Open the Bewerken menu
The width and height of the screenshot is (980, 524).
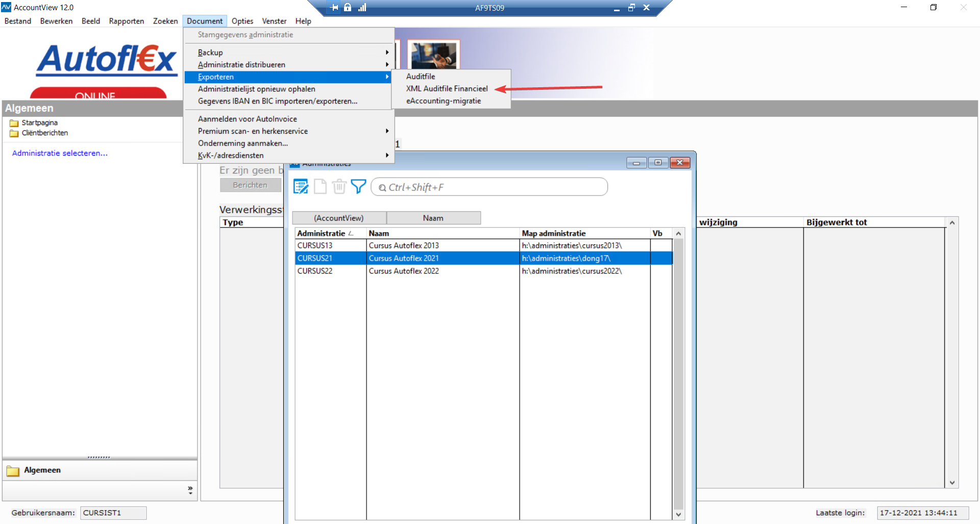pyautogui.click(x=56, y=21)
